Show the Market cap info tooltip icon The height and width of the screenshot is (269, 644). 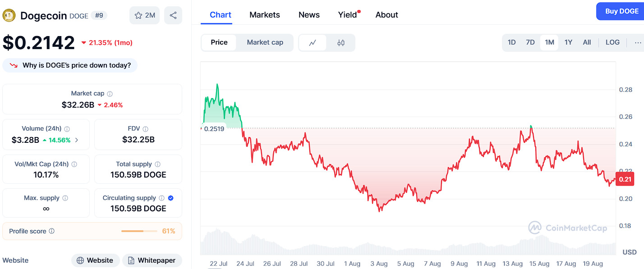pyautogui.click(x=110, y=94)
